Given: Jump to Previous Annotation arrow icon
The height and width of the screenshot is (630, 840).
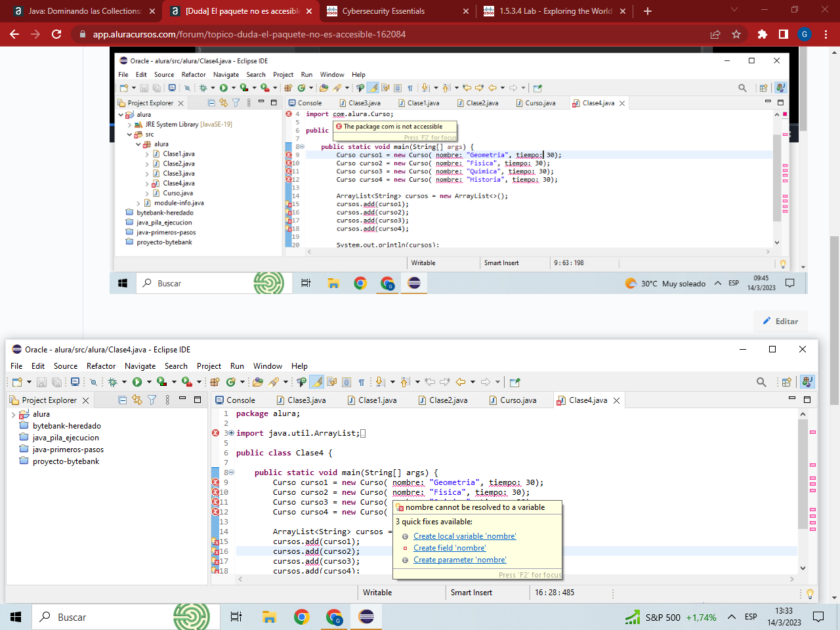Looking at the screenshot, I should [x=405, y=382].
